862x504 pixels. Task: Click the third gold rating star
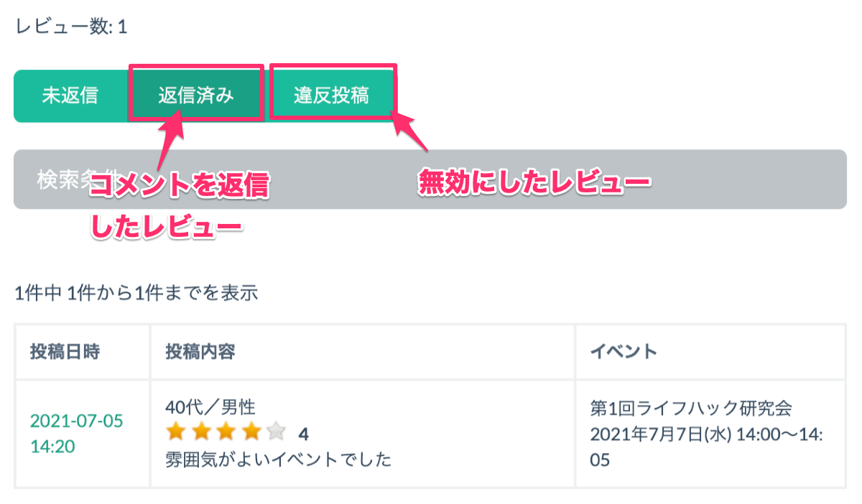pos(226,432)
